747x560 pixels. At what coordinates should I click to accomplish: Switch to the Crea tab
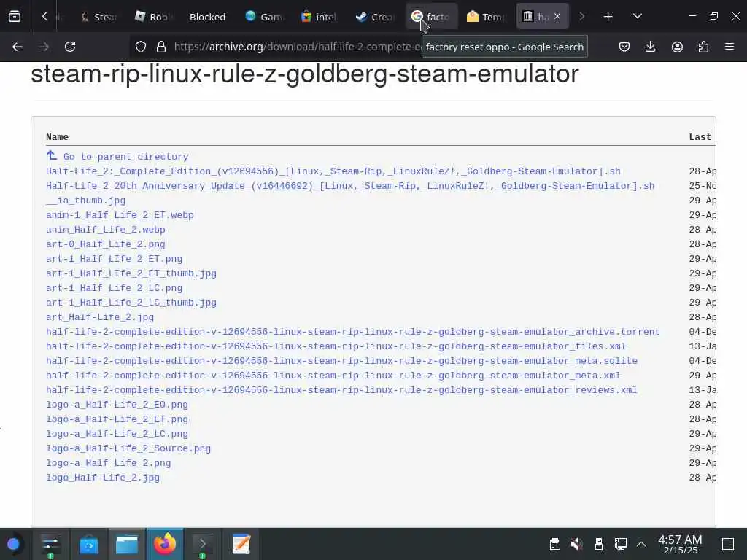(x=376, y=17)
